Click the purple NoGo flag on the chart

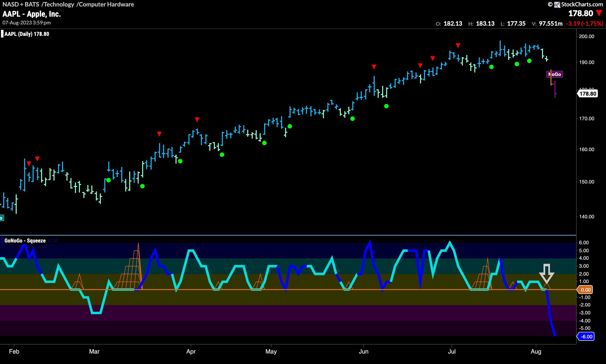click(x=554, y=74)
